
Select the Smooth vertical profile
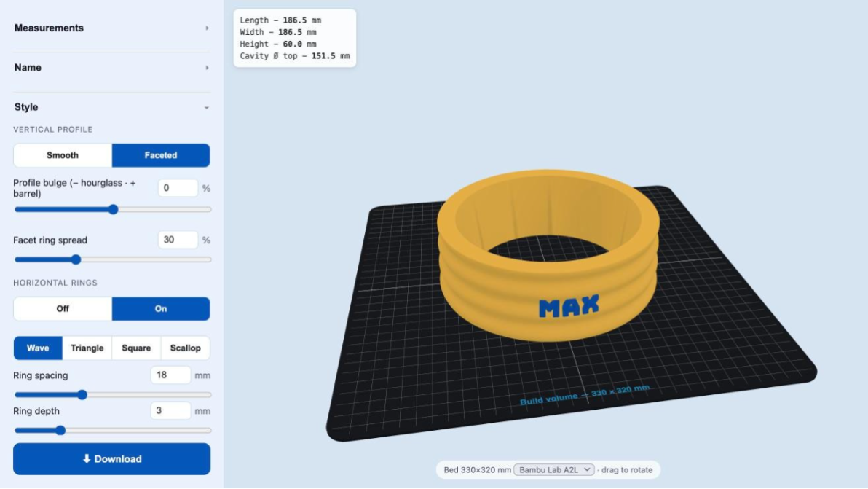tap(63, 156)
